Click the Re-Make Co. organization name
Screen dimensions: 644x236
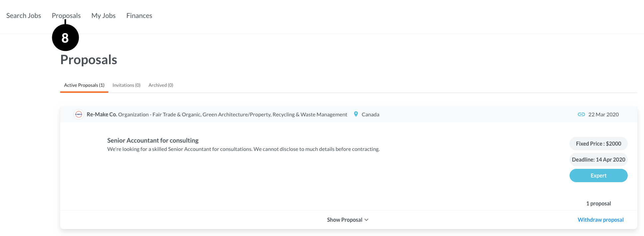coord(102,114)
